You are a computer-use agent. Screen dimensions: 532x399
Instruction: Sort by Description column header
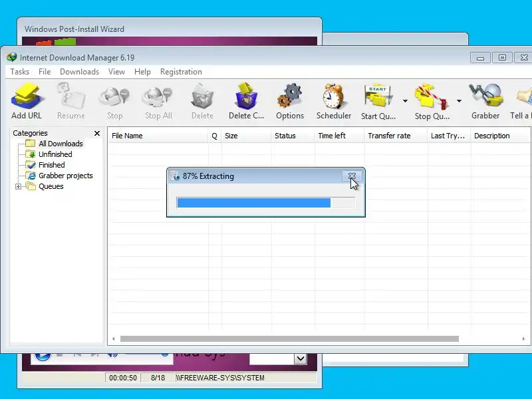501,136
